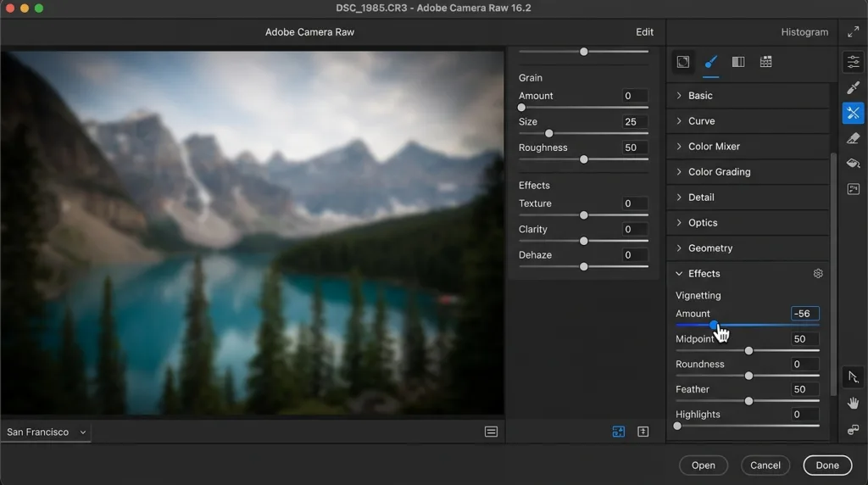
Task: Click the Roughness value field
Action: coord(634,148)
